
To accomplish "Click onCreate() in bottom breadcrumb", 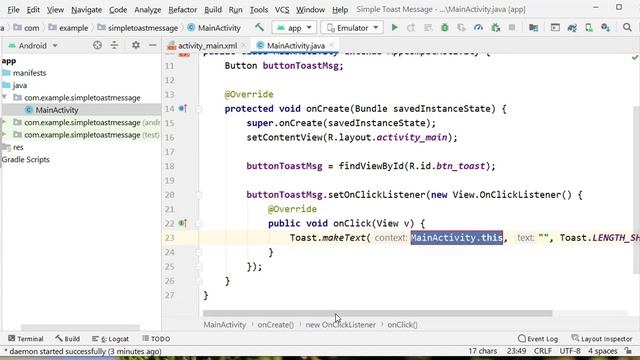I will coord(276,325).
